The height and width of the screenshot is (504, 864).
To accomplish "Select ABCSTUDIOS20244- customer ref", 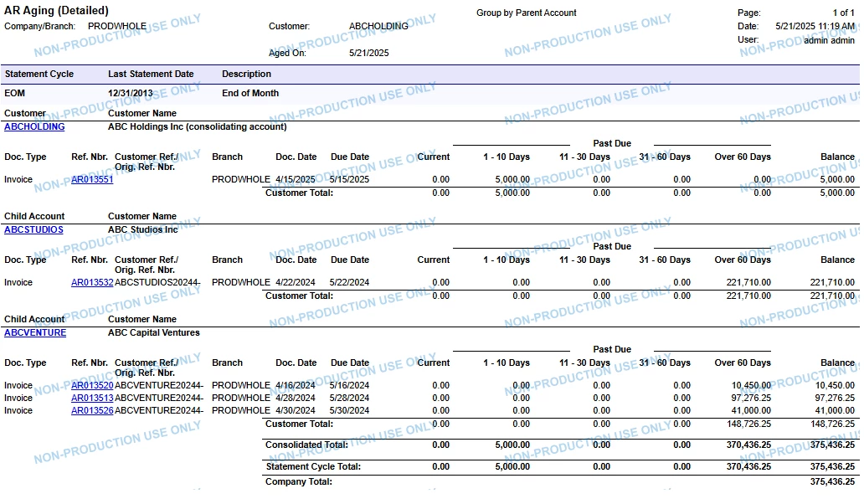I will point(157,283).
